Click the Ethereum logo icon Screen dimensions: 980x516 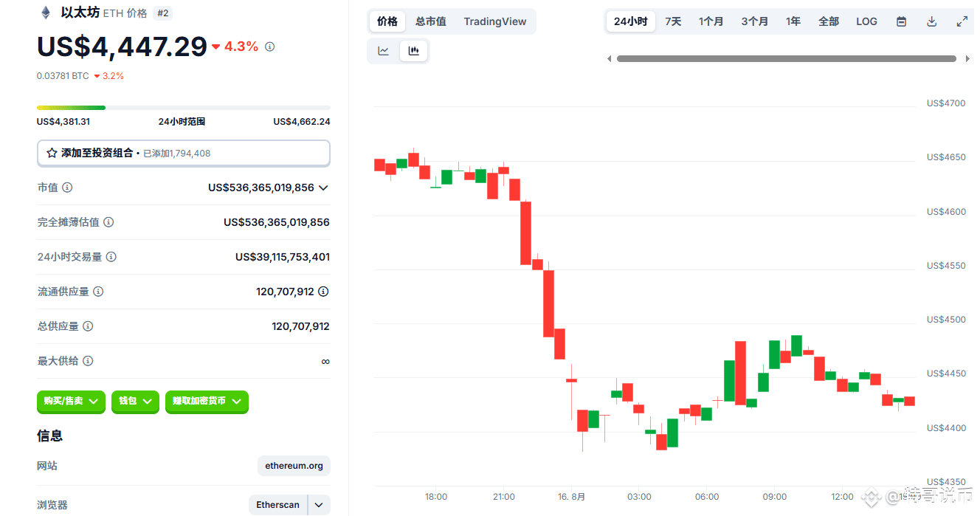46,13
